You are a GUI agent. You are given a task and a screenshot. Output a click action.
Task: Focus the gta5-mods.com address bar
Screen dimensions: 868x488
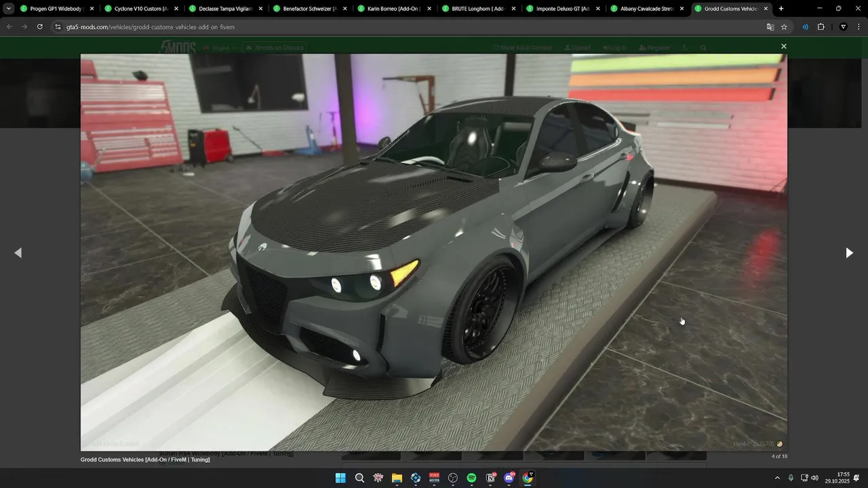407,26
